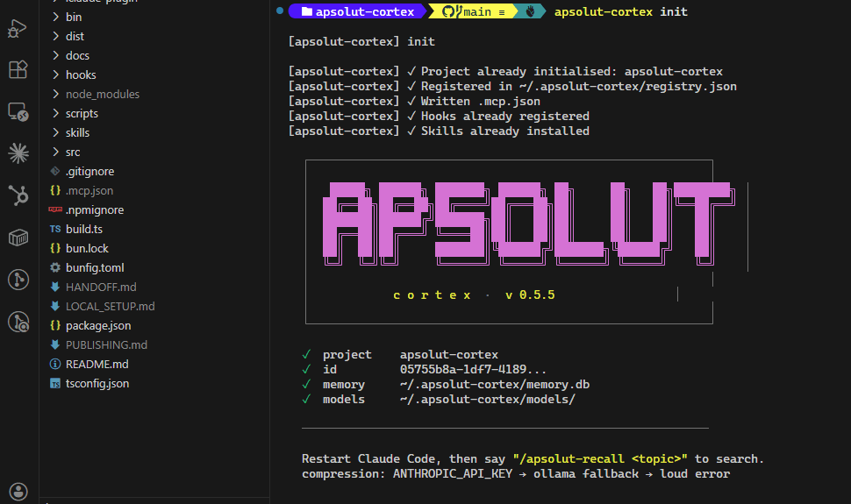Open the Git Graph circle icon
The image size is (851, 504).
[18, 280]
